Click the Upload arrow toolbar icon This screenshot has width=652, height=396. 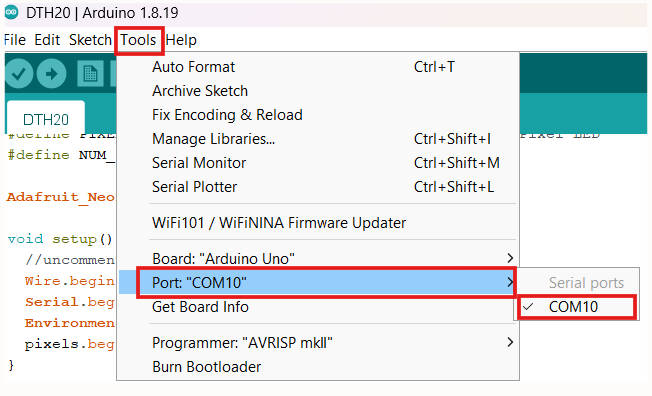(52, 74)
